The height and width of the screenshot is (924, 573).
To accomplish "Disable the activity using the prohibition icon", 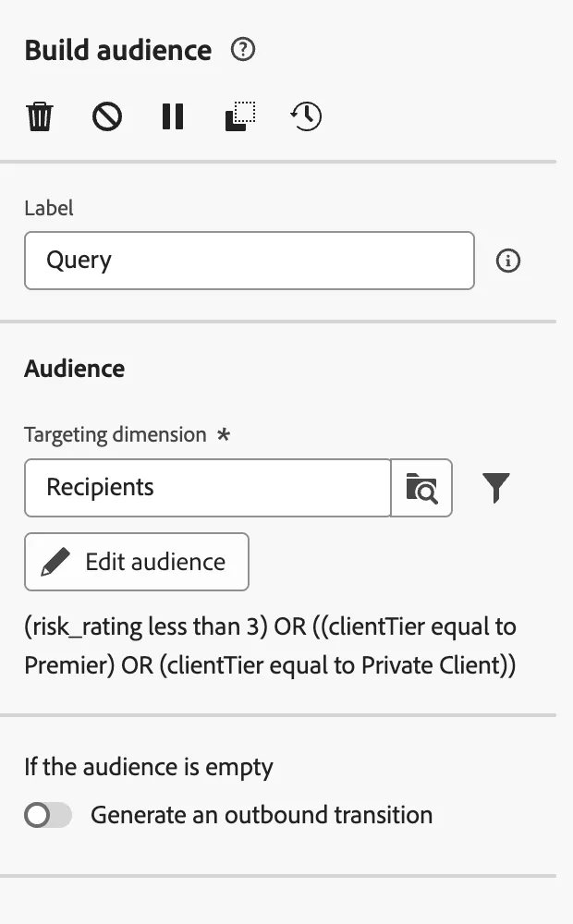I will pos(106,116).
